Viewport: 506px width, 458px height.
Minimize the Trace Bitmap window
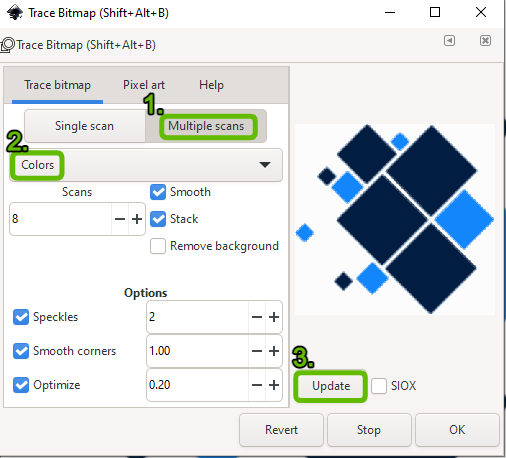click(390, 13)
